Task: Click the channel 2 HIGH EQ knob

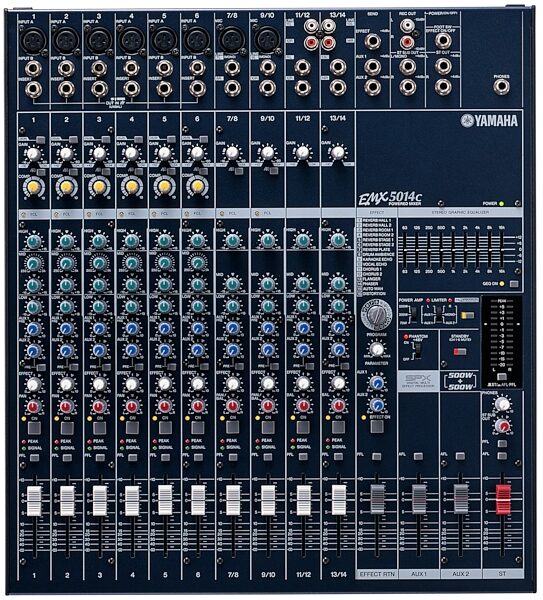Action: pos(66,241)
